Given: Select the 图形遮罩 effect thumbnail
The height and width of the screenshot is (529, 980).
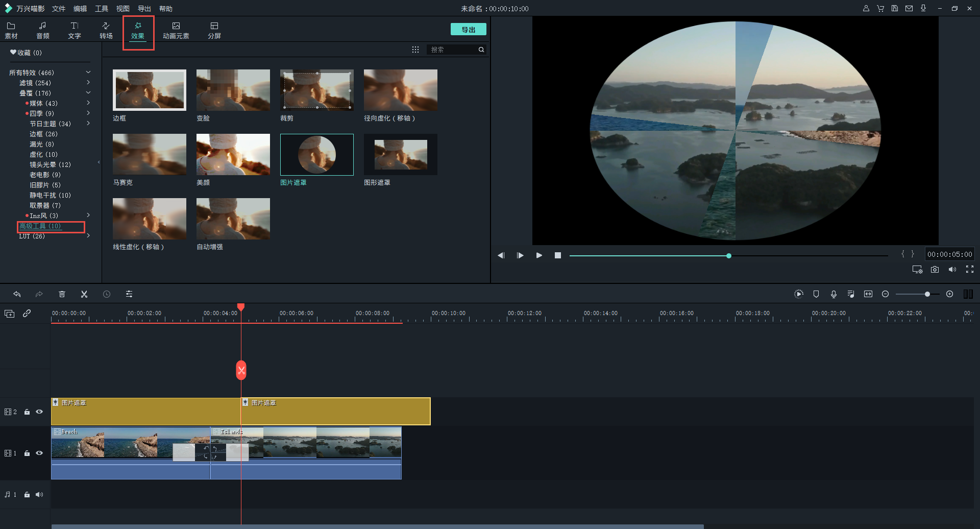Looking at the screenshot, I should point(400,155).
